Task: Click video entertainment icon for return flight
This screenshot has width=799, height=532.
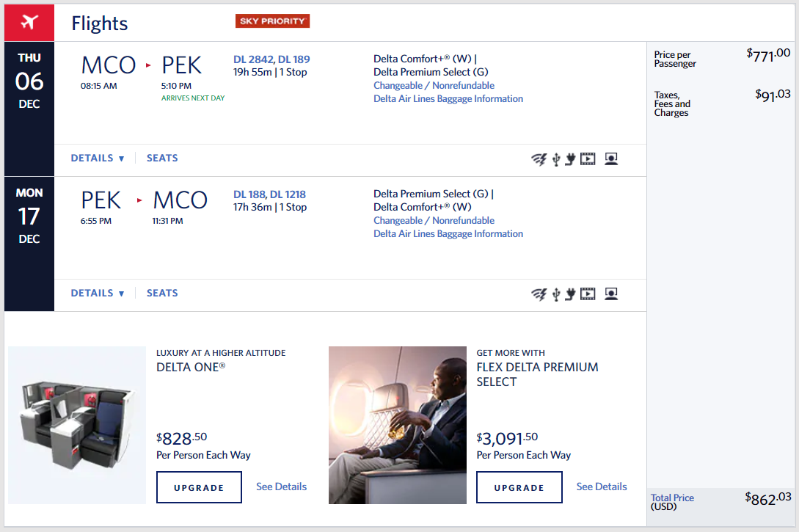Action: point(588,294)
